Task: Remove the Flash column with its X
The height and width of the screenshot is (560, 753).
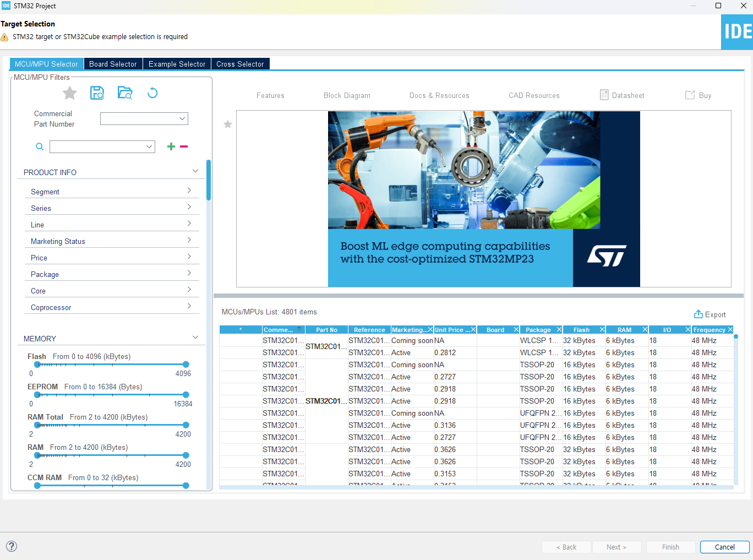Action: pos(602,329)
